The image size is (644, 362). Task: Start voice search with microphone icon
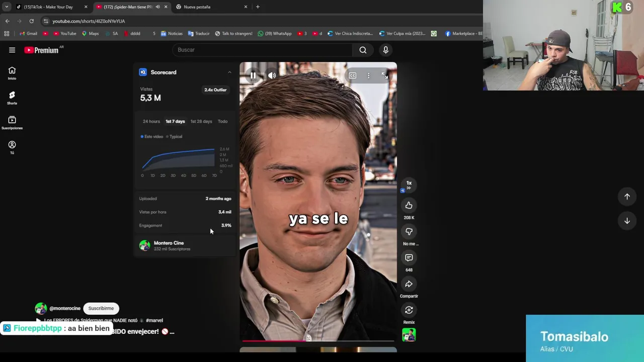[385, 50]
